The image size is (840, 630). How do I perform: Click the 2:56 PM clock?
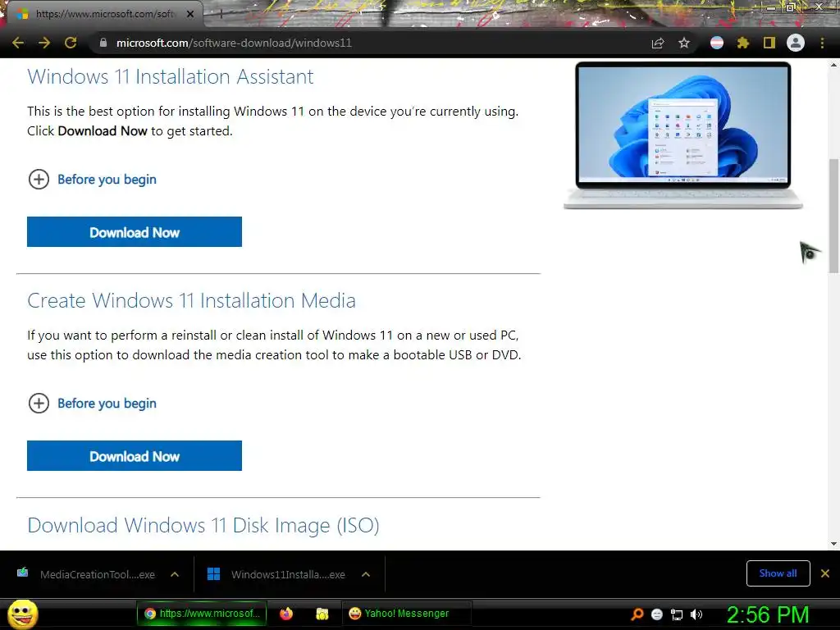(768, 614)
